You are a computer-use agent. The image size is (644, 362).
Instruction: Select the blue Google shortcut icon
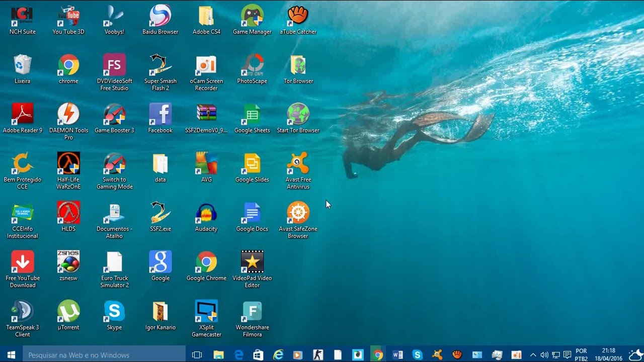pyautogui.click(x=160, y=266)
